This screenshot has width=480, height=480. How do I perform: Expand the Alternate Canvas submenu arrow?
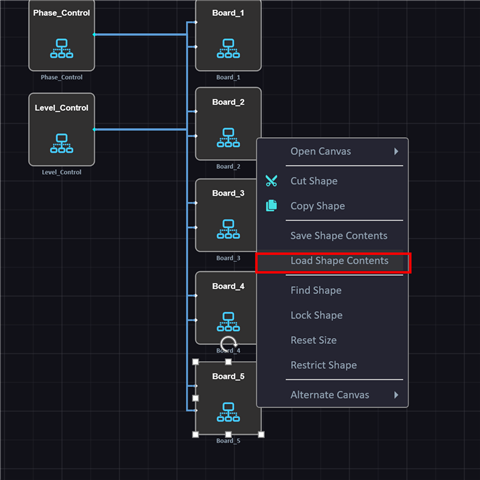(396, 395)
